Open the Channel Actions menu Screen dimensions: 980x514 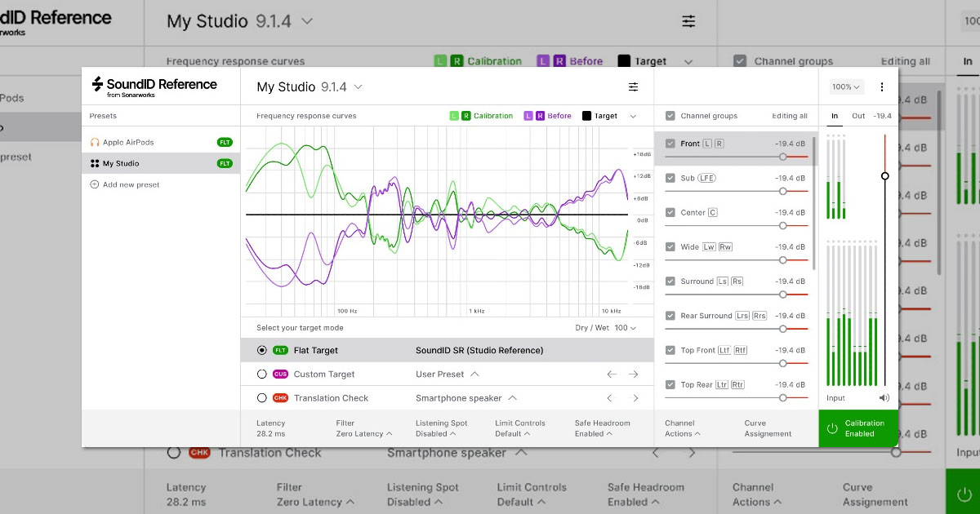click(679, 428)
